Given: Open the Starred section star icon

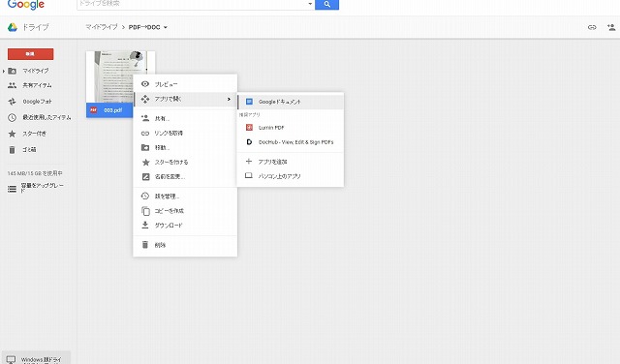Looking at the screenshot, I should pos(13,134).
